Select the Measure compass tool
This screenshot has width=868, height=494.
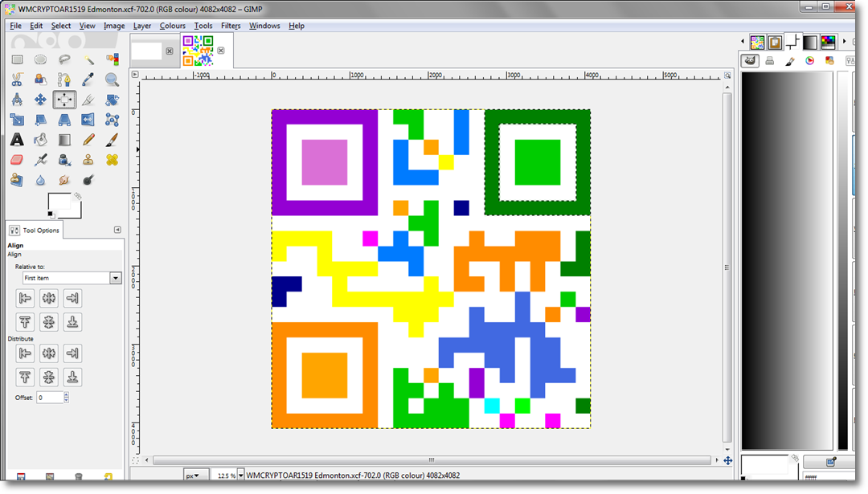click(x=17, y=100)
